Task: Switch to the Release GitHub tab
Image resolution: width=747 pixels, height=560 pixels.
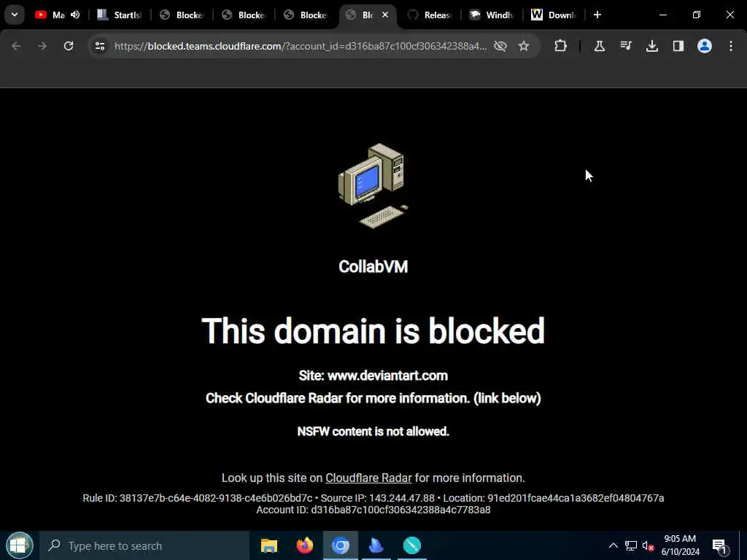Action: coord(430,15)
